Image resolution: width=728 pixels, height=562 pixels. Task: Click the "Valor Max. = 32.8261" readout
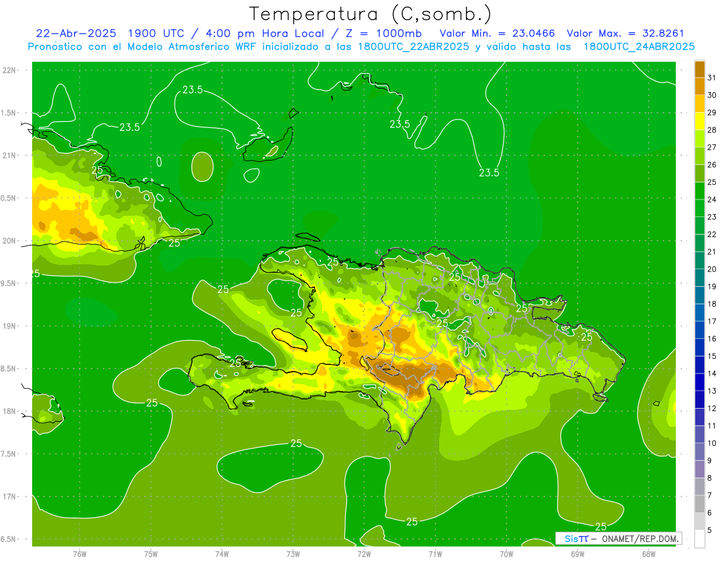[625, 33]
